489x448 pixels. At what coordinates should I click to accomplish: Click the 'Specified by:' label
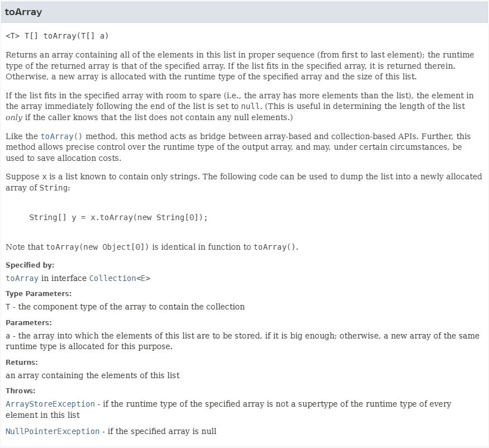click(30, 265)
